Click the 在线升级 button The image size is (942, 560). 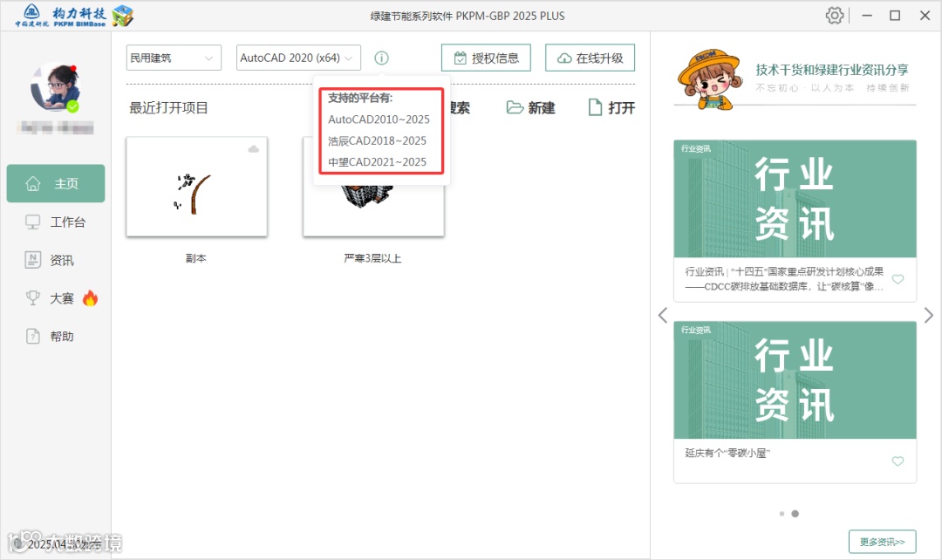coord(590,58)
